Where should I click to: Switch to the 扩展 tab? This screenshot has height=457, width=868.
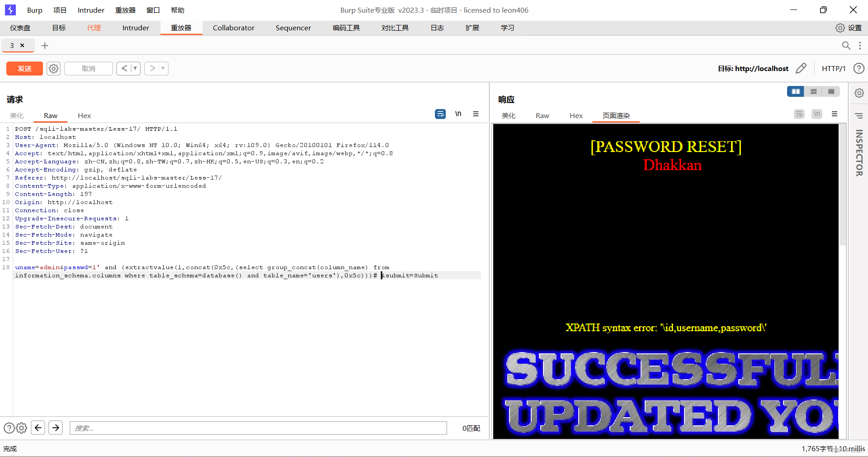[472, 28]
